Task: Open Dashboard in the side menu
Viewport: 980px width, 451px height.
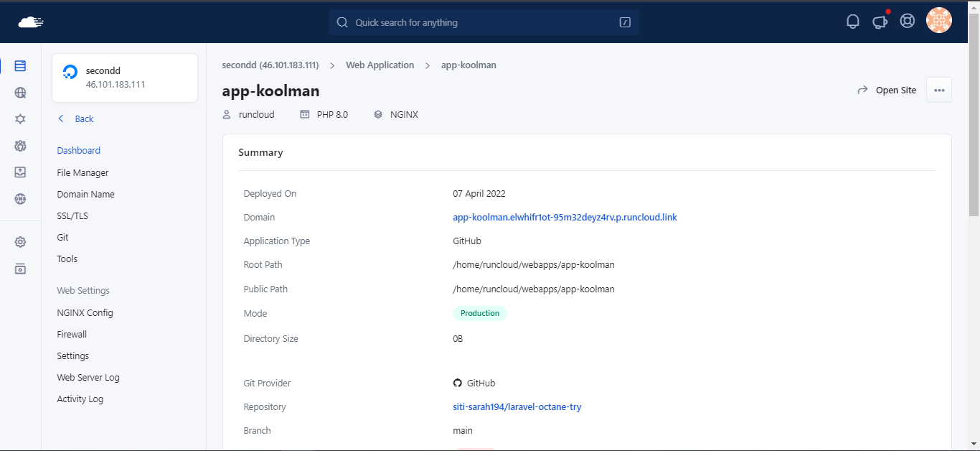Action: point(79,151)
